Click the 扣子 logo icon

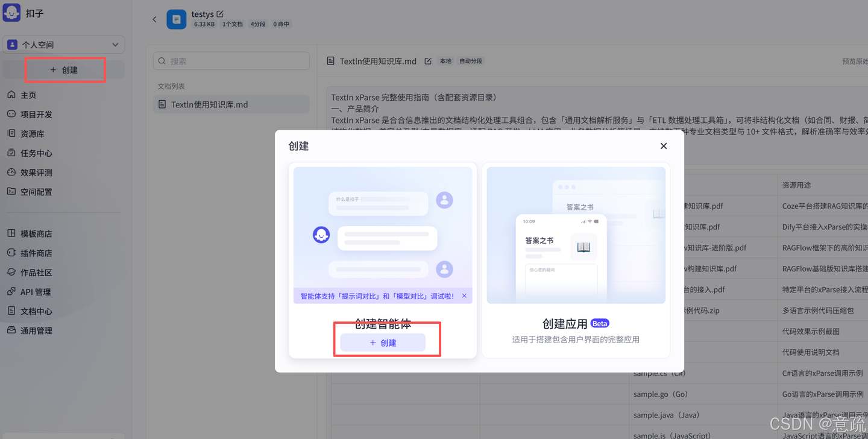pos(11,13)
